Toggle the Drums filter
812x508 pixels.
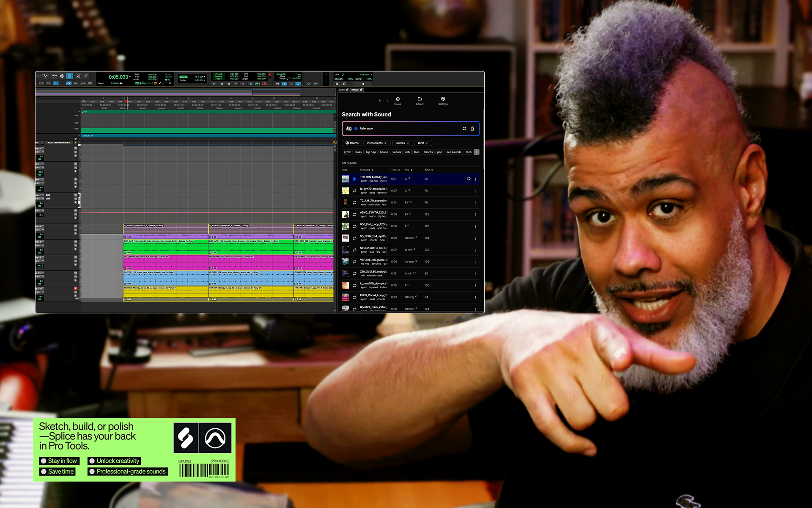coord(352,143)
